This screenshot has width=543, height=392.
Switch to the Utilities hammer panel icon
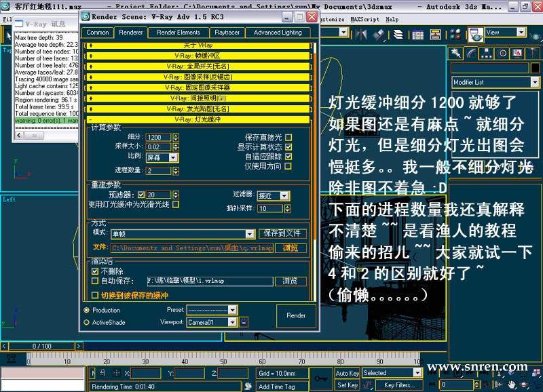click(x=532, y=54)
